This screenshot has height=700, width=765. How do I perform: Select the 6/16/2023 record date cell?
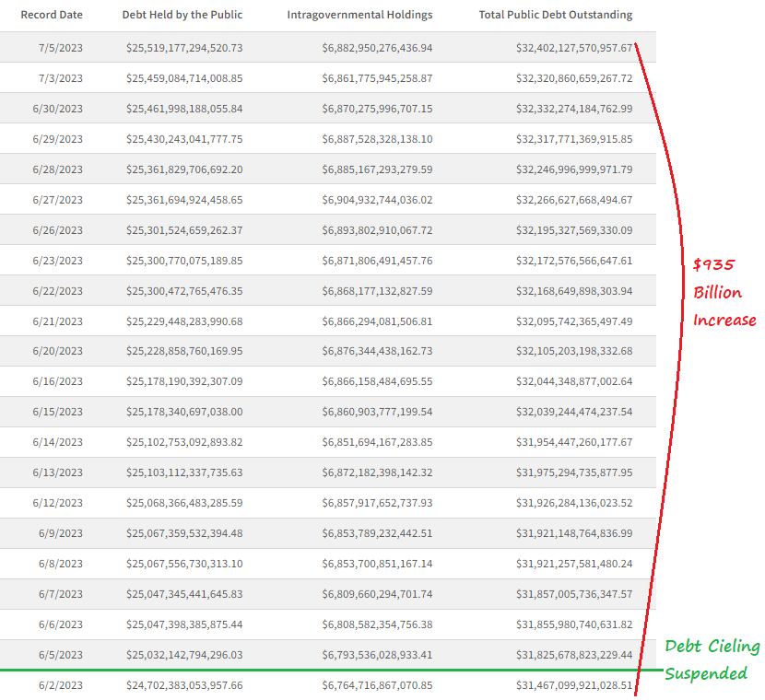pyautogui.click(x=57, y=381)
